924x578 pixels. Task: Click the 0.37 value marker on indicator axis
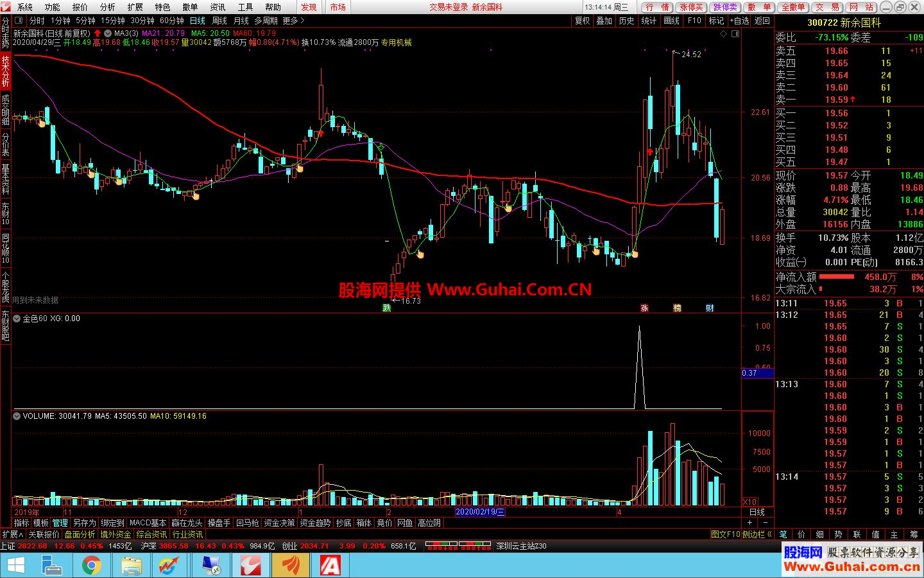click(x=757, y=373)
